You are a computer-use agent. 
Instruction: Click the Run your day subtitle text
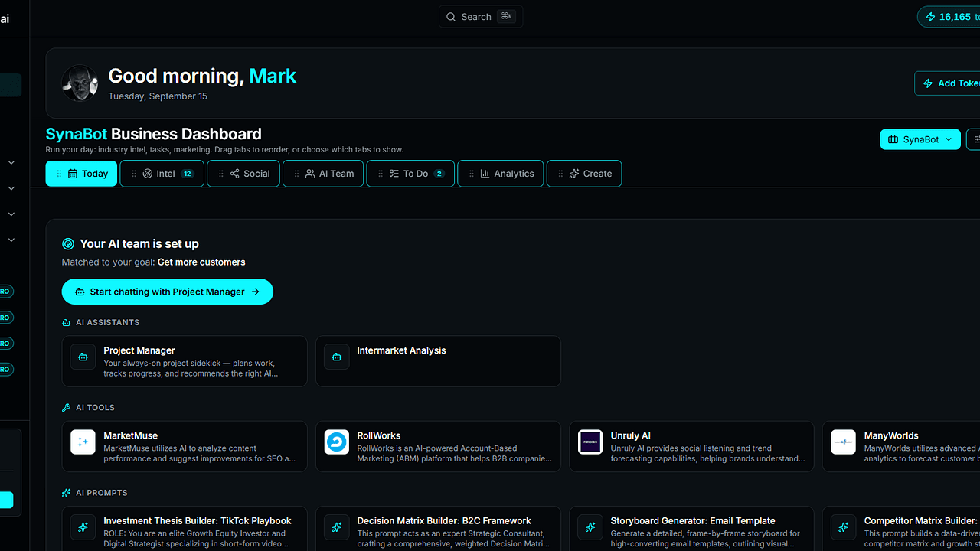click(x=224, y=149)
